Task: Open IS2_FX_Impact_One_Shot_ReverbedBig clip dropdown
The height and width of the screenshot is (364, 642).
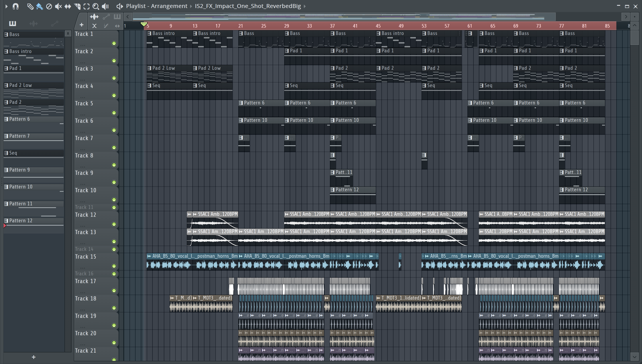Action: click(248, 6)
